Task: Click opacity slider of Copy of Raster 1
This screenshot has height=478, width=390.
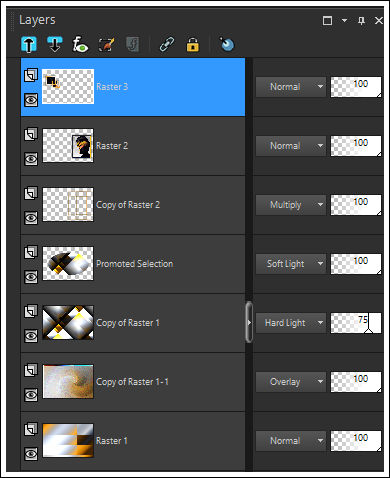Action: 356,323
